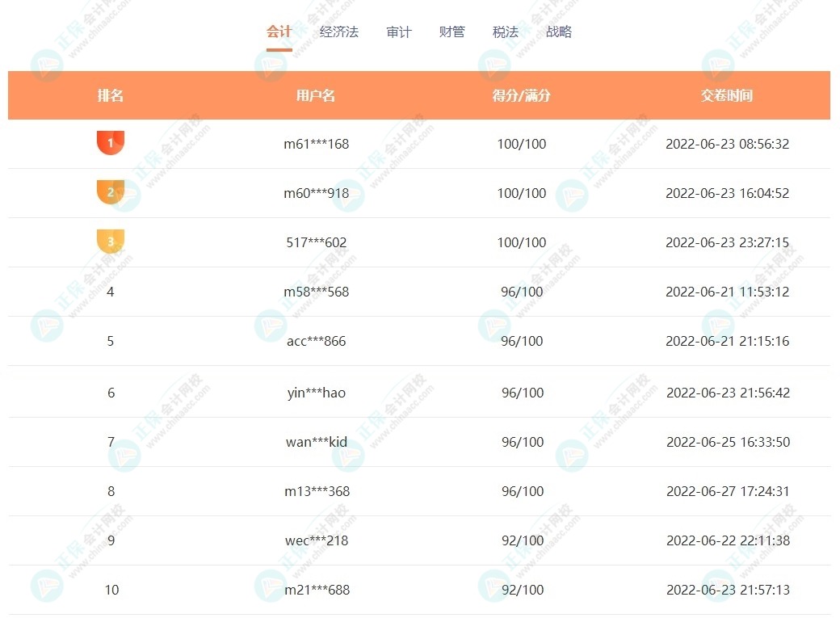
Task: Click the 排名 column header
Action: (x=111, y=95)
